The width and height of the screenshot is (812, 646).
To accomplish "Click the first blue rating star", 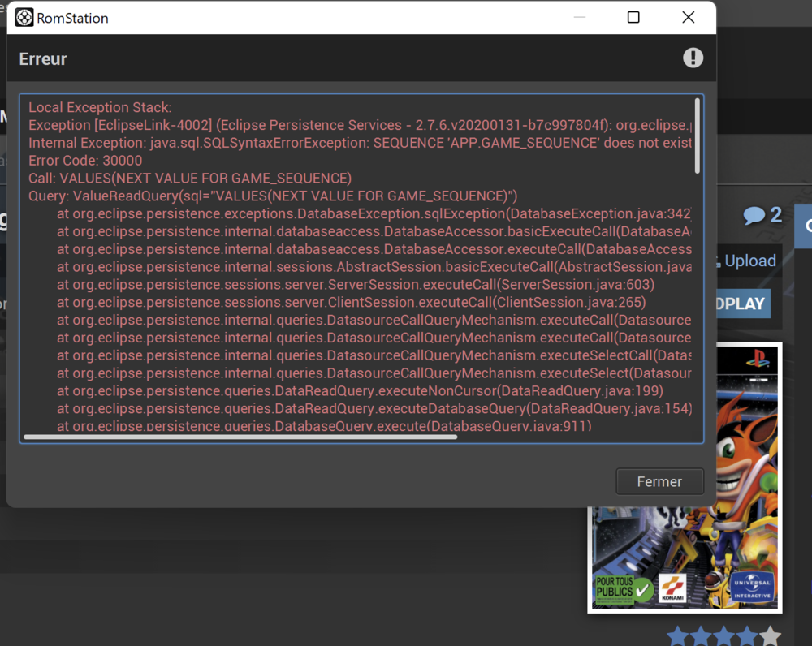I will [678, 636].
